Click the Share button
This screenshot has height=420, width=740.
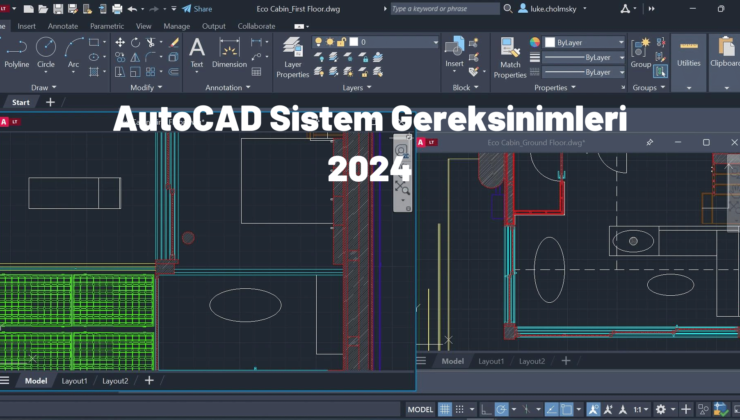[197, 8]
